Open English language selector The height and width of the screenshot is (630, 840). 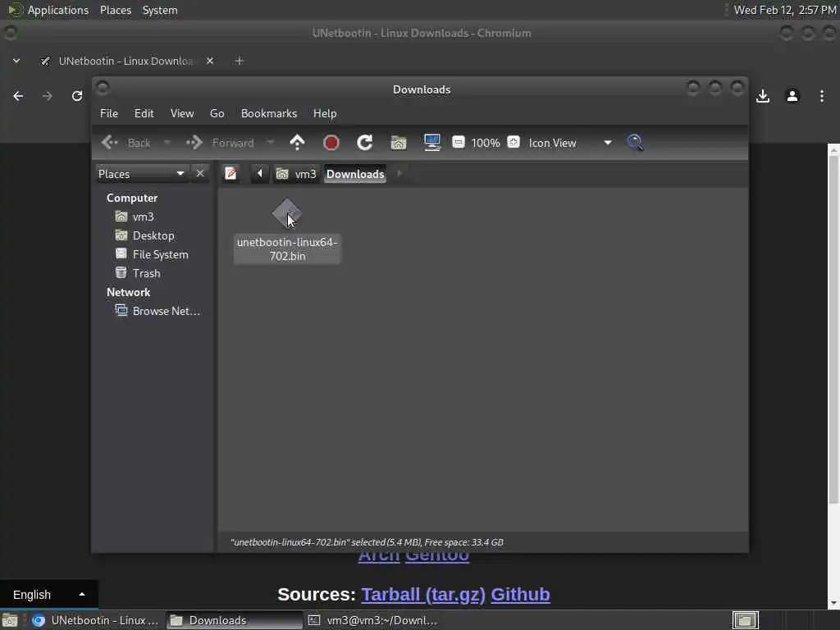point(48,595)
